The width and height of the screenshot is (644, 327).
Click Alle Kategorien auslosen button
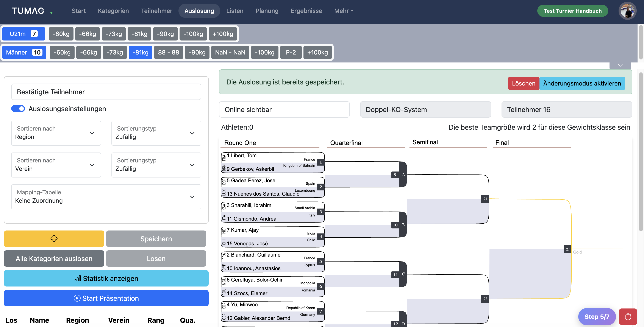[x=54, y=258]
